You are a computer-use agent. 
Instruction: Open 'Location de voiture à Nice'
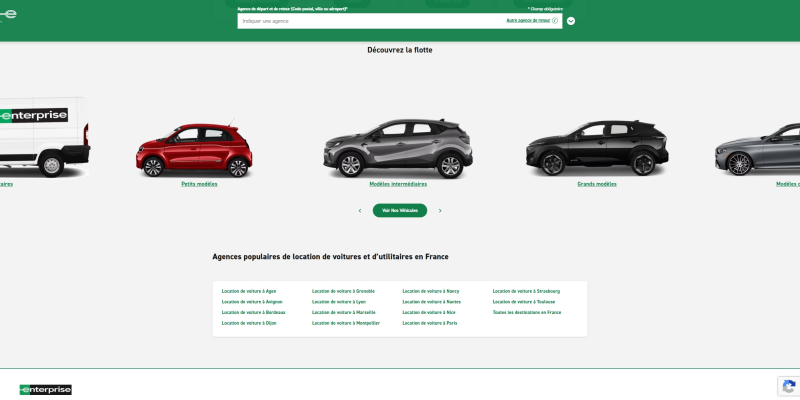[x=429, y=312]
